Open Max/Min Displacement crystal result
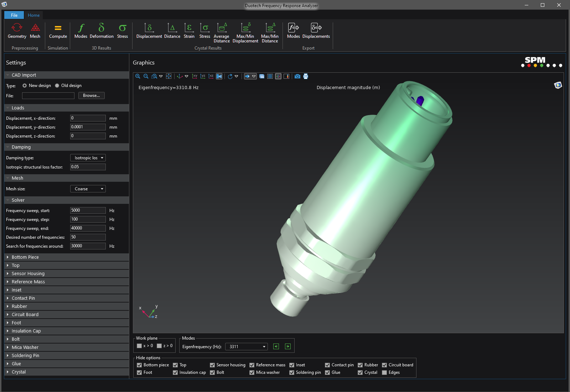 tap(245, 33)
